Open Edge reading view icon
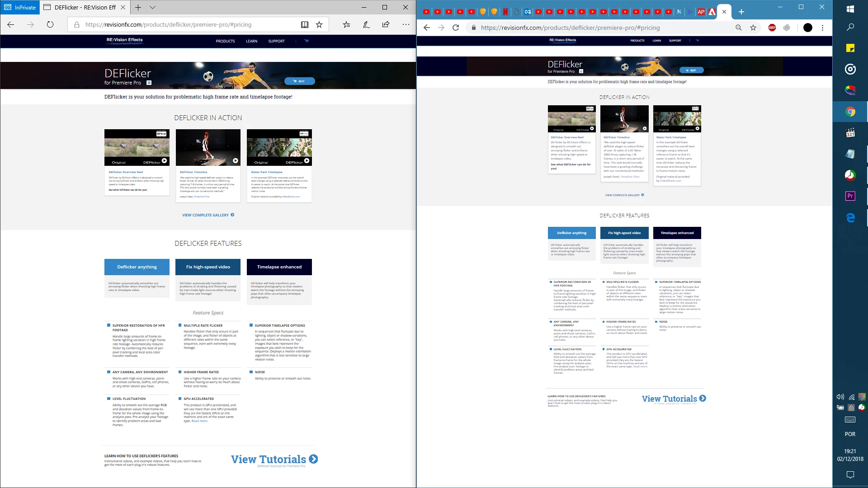Viewport: 868px width, 488px height. point(305,25)
